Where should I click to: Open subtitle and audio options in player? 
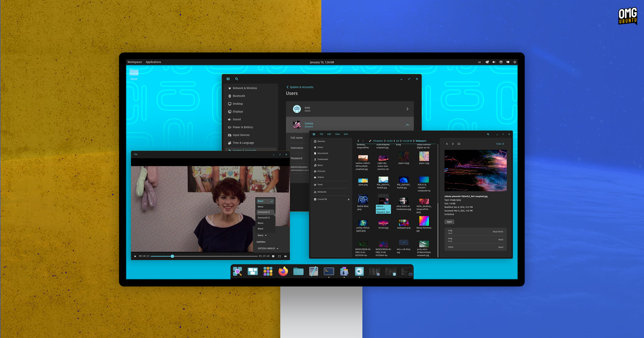273,256
